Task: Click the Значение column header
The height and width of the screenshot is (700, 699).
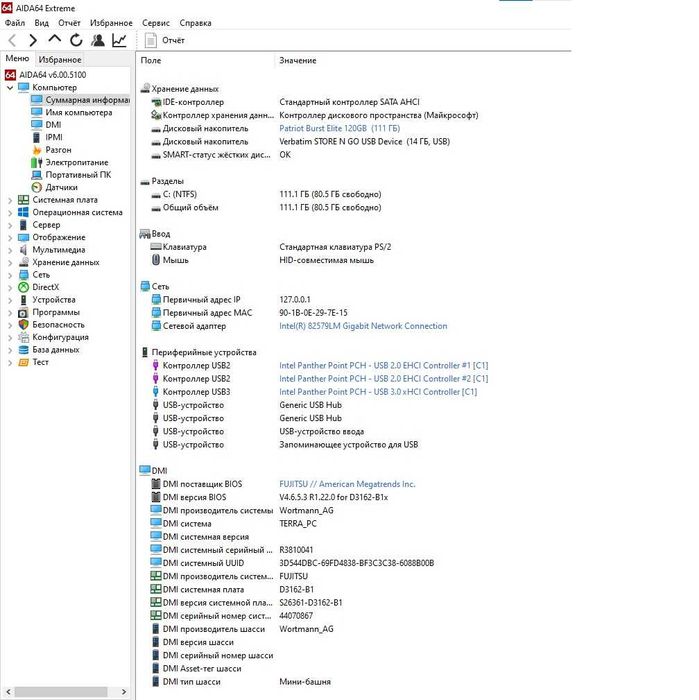Action: 298,61
